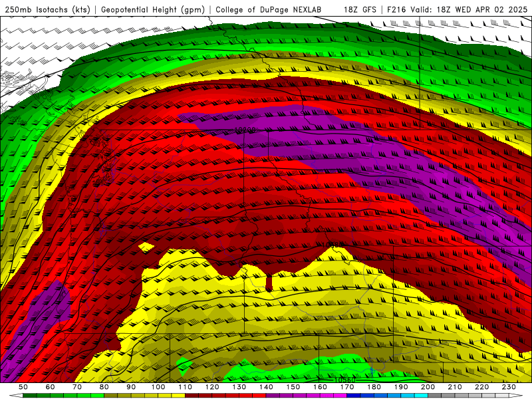Image resolution: width=532 pixels, height=399 pixels.
Task: Click the 90 value on the legend
Action: (x=131, y=387)
